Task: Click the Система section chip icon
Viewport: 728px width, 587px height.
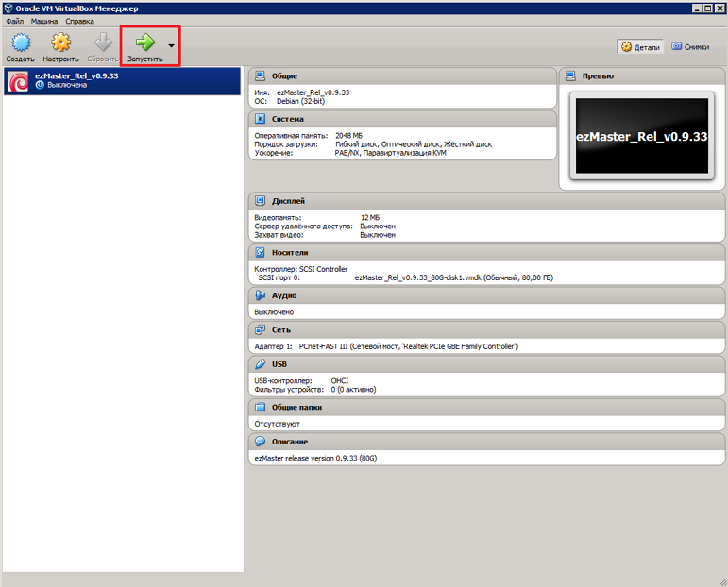Action: [260, 119]
